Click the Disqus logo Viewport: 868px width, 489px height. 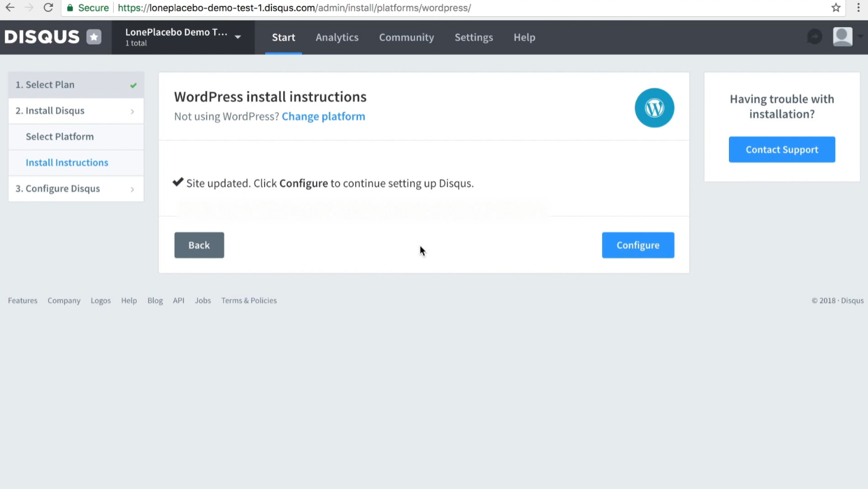tap(42, 37)
